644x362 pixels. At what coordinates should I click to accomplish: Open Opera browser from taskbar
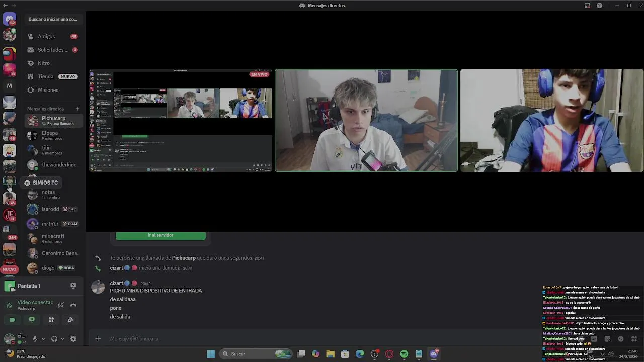[389, 354]
